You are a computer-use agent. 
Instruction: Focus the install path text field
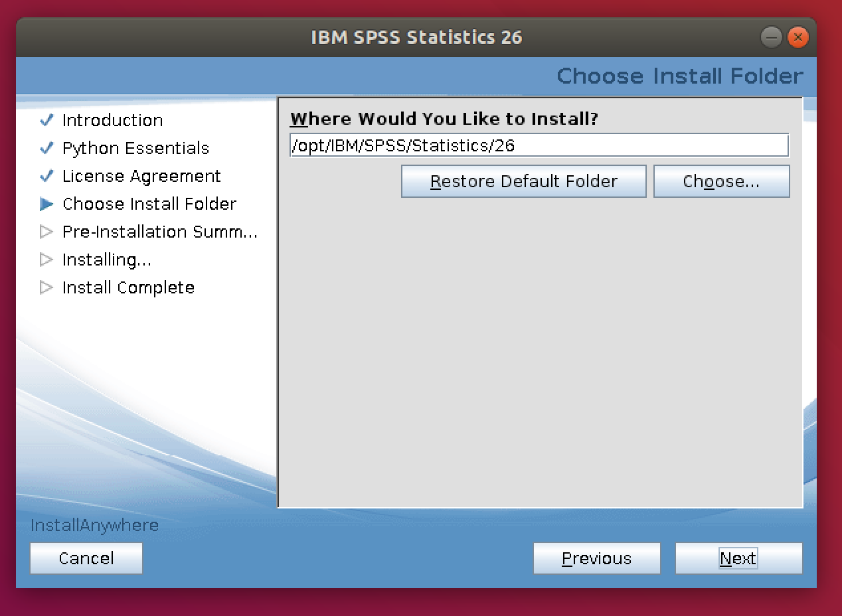(539, 145)
